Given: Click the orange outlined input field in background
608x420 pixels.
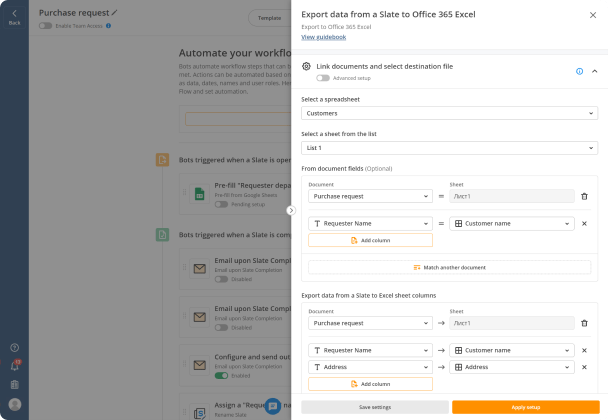Looking at the screenshot, I should point(238,119).
